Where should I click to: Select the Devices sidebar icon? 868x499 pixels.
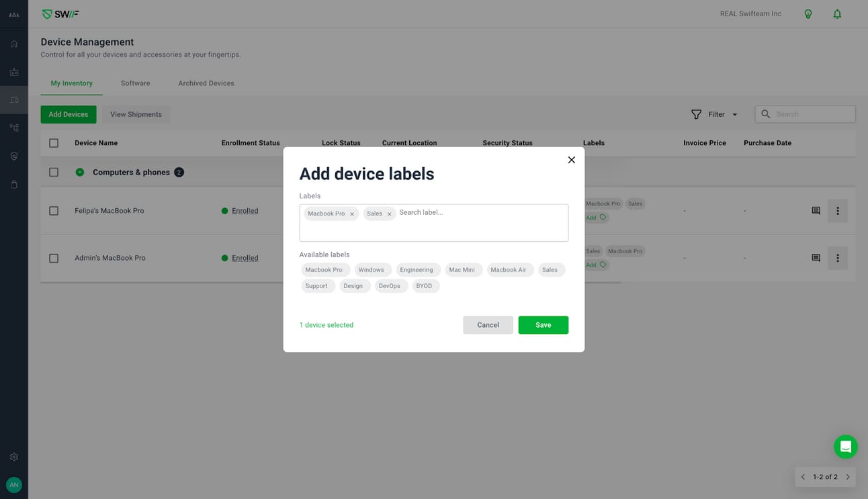tap(14, 100)
